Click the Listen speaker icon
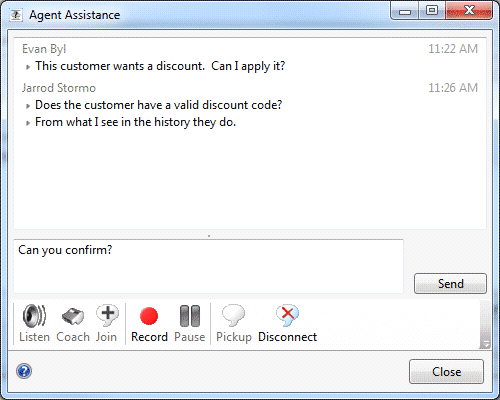This screenshot has width=500, height=400. pyautogui.click(x=34, y=316)
